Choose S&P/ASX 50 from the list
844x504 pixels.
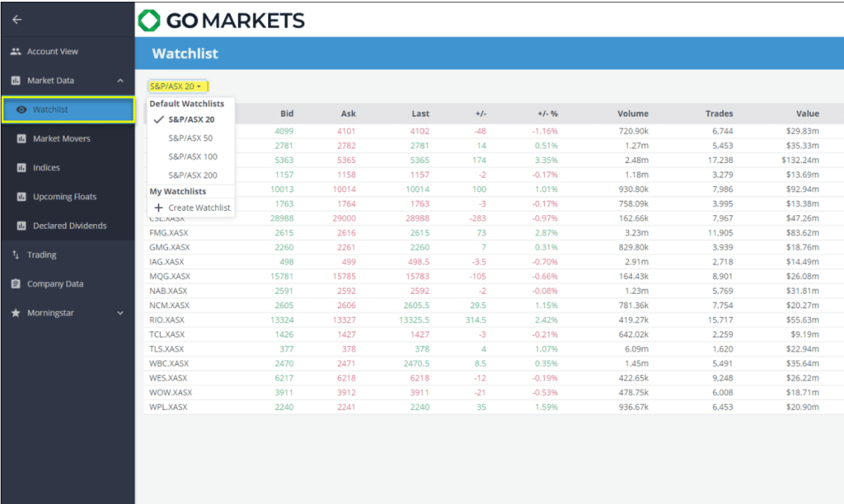coord(191,138)
